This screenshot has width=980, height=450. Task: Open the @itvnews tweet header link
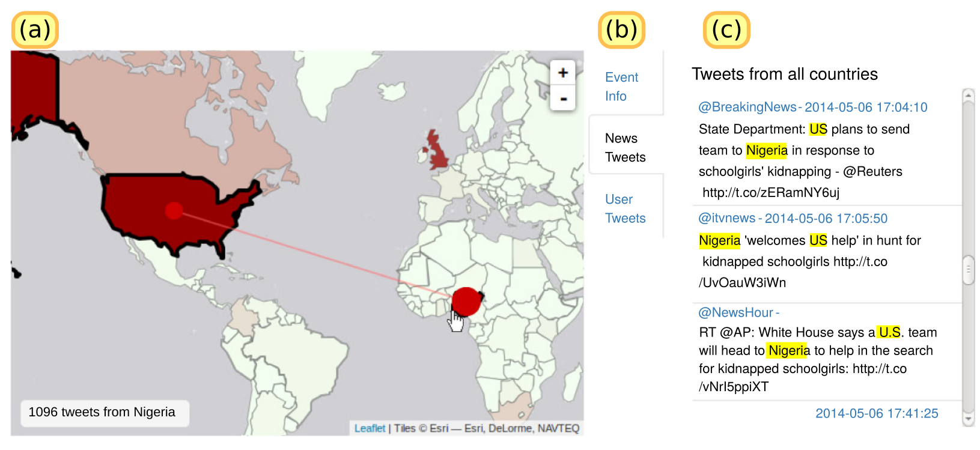(793, 218)
